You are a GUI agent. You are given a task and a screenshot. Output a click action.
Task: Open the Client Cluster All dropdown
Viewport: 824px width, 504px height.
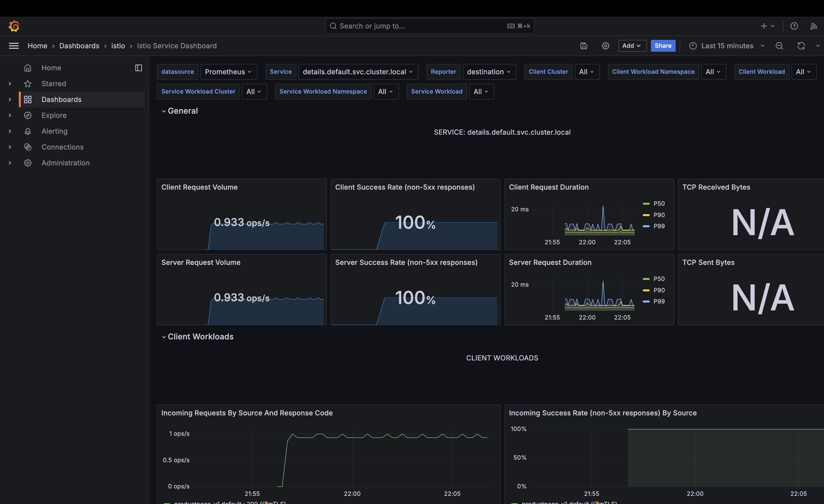click(587, 72)
